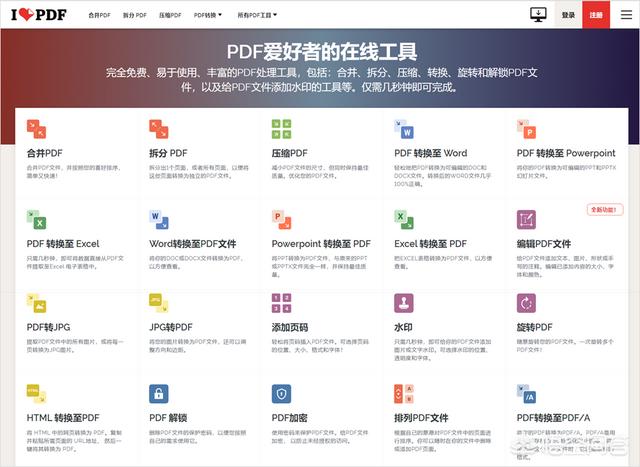Image resolution: width=640 pixels, height=467 pixels.
Task: Click the PDF 转换至 Word icon
Action: pyautogui.click(x=404, y=129)
